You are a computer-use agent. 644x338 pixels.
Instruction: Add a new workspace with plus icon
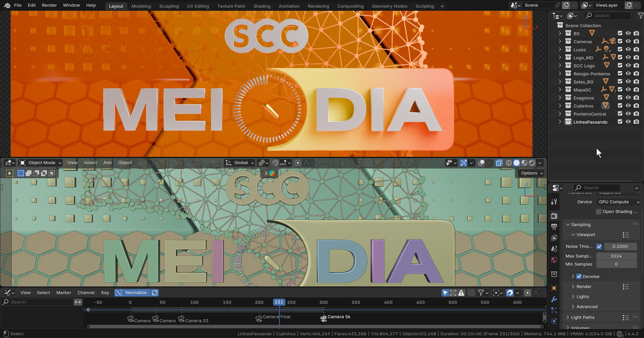(442, 6)
